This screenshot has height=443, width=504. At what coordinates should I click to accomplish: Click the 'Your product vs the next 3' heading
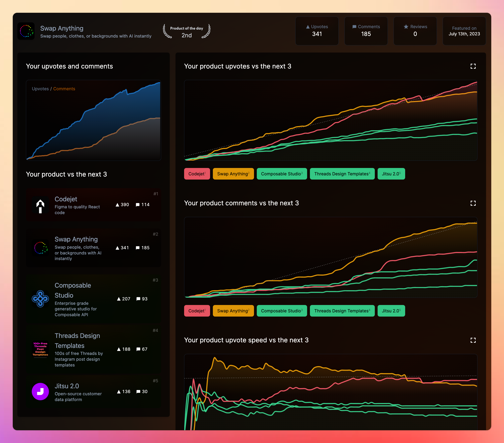point(66,174)
